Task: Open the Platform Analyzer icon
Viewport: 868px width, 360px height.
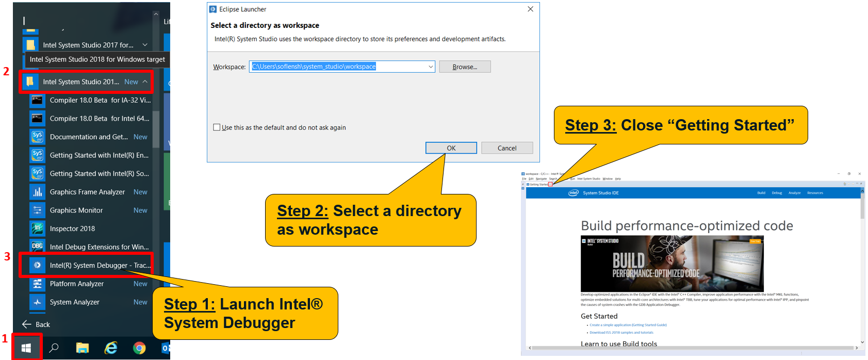Action: point(37,284)
